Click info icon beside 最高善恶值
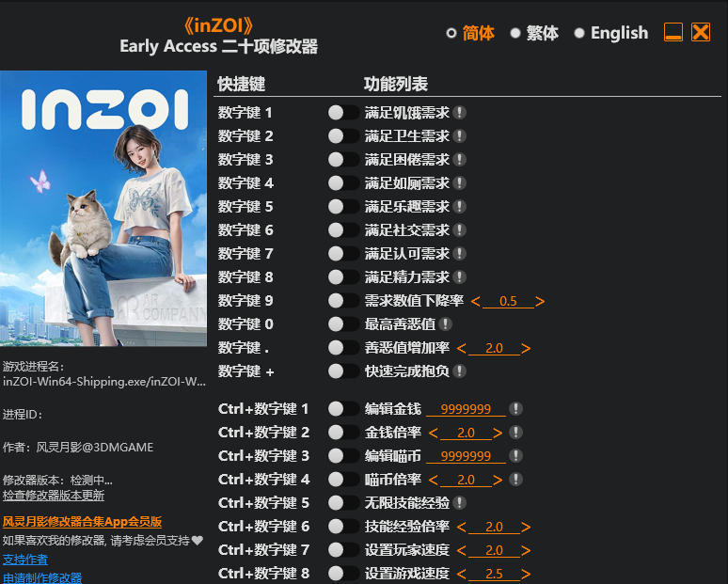Image resolution: width=728 pixels, height=584 pixels. coord(445,324)
